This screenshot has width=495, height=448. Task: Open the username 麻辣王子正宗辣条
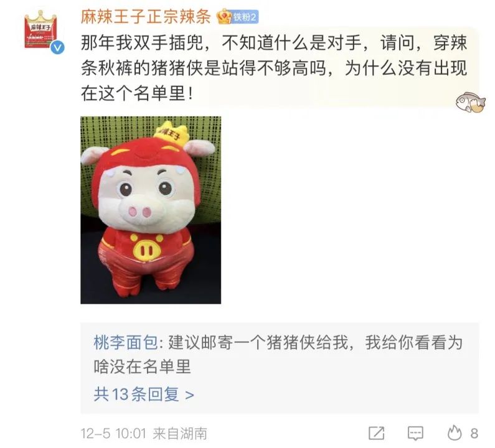click(146, 16)
